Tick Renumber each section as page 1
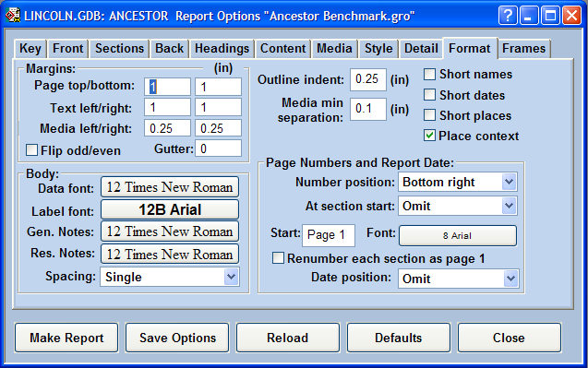 (x=278, y=258)
